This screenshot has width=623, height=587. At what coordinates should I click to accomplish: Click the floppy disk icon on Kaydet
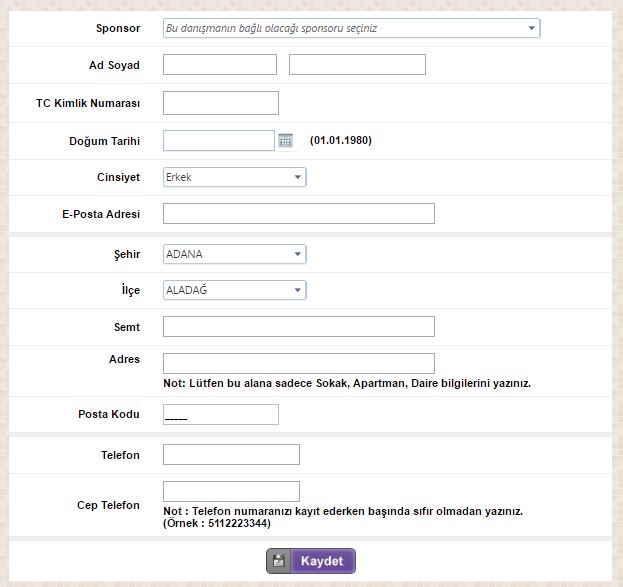280,561
